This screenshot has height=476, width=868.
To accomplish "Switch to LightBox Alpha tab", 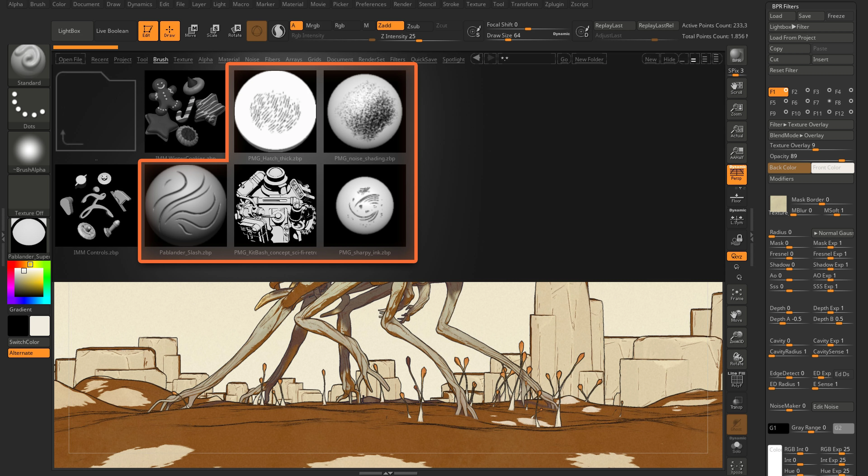I will coord(205,59).
